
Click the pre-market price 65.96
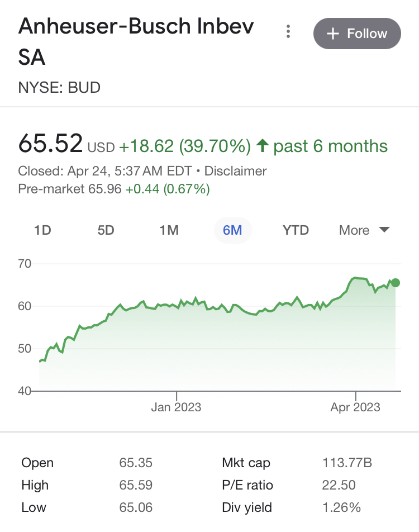coord(105,189)
